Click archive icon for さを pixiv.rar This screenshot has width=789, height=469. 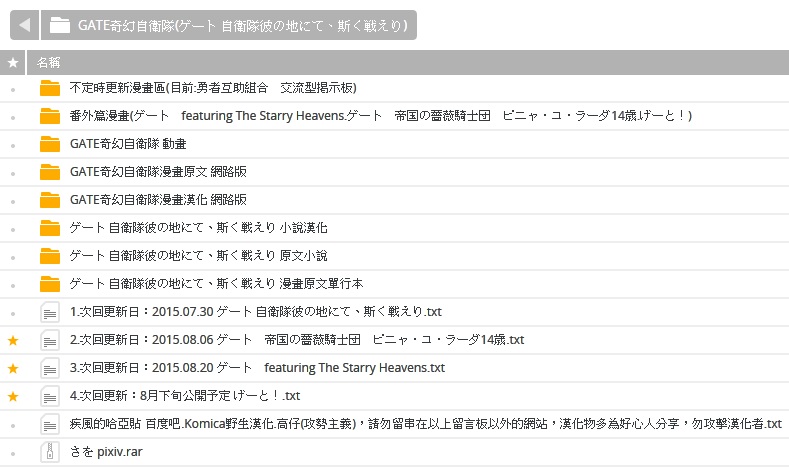pos(50,452)
